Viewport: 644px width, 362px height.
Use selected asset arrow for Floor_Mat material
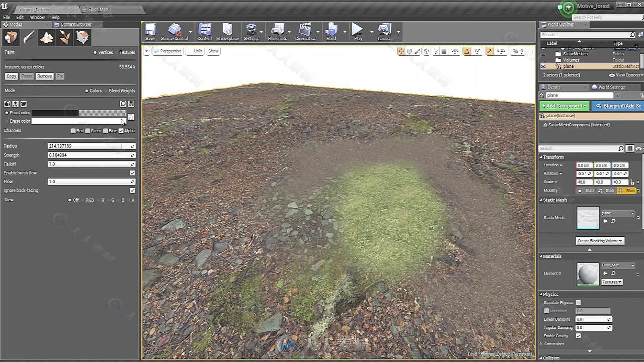tap(605, 273)
